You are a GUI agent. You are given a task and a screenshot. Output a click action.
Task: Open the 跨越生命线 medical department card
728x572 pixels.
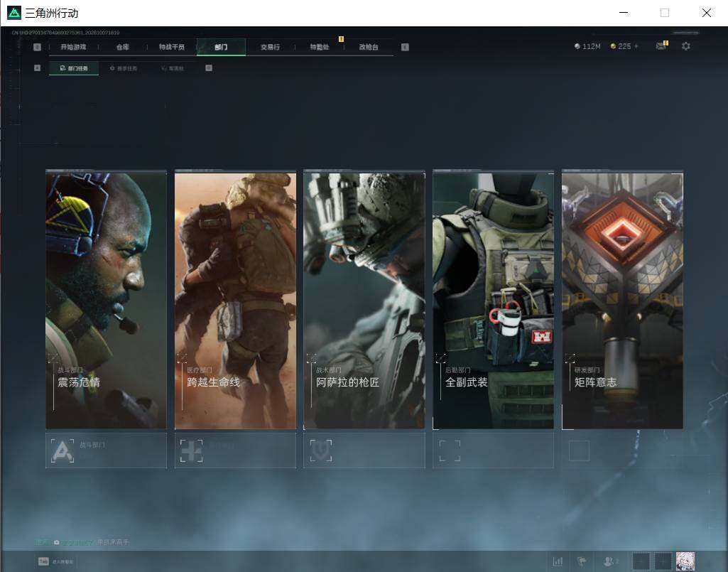pyautogui.click(x=235, y=300)
